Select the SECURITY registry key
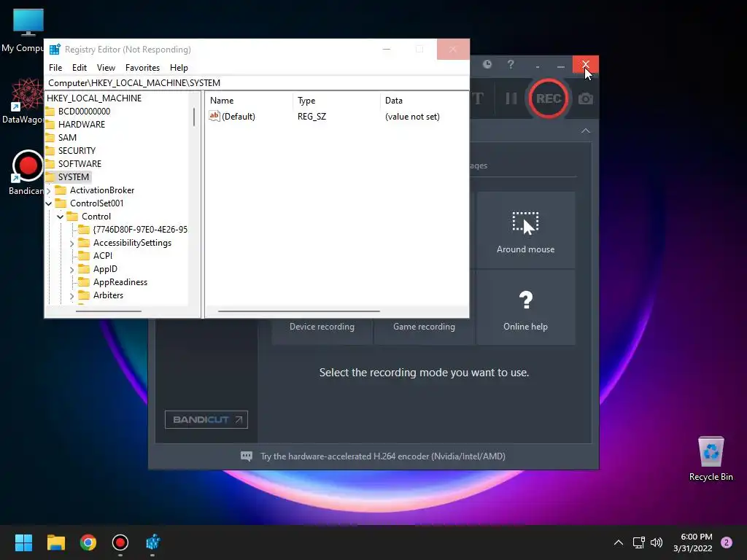The image size is (747, 560). click(x=77, y=150)
